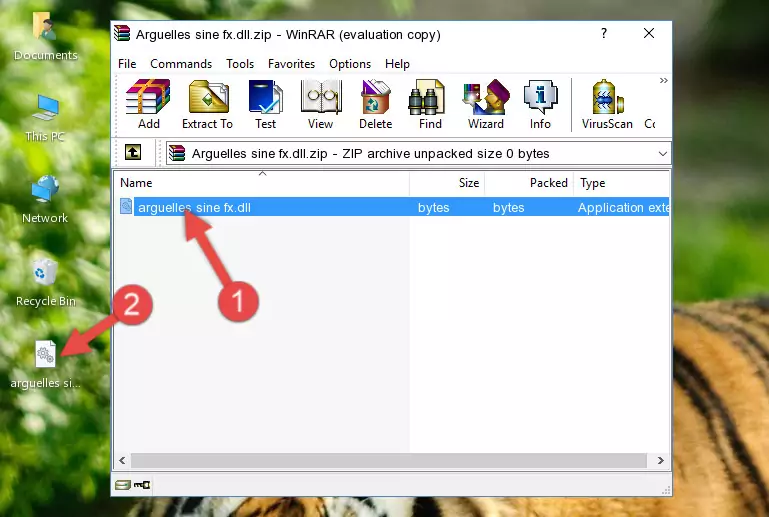This screenshot has width=769, height=517.
Task: Open the File menu
Action: 127,64
